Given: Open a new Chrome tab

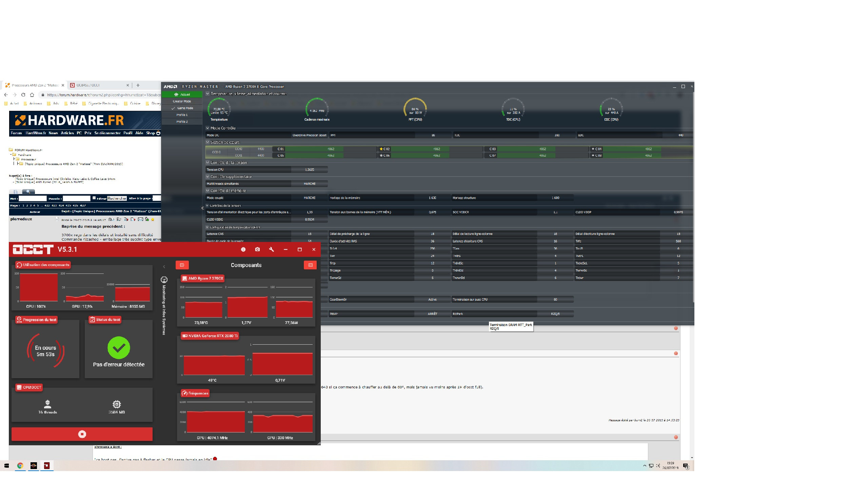Looking at the screenshot, I should coord(138,85).
